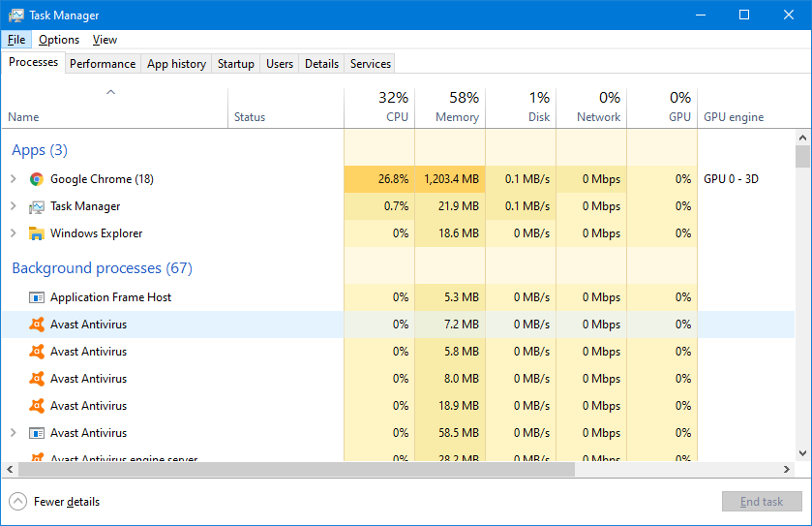Screen dimensions: 812x526
Task: Expand the Windows Explorer process group
Action: point(14,233)
